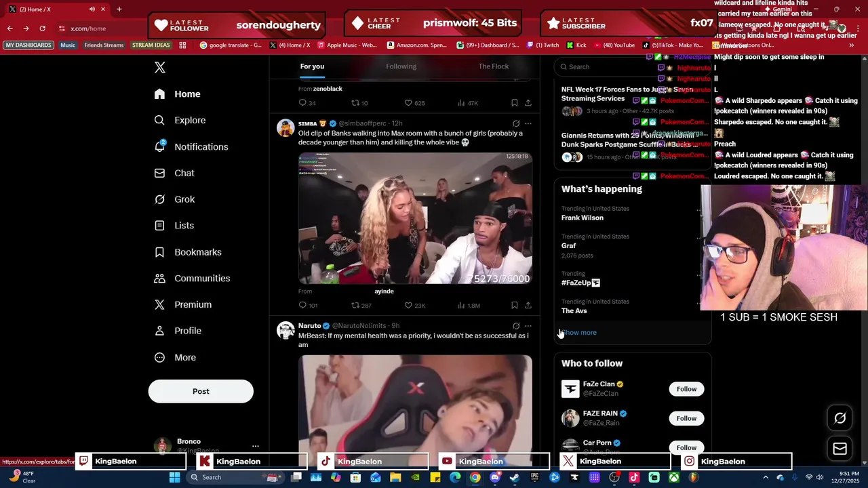Open the Windows Start menu
The height and width of the screenshot is (488, 868).
174,477
